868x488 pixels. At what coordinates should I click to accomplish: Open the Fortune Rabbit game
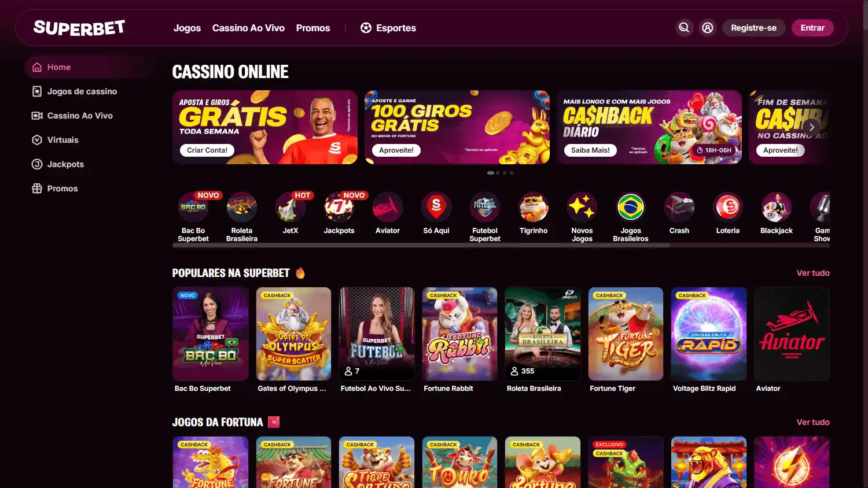pyautogui.click(x=459, y=334)
